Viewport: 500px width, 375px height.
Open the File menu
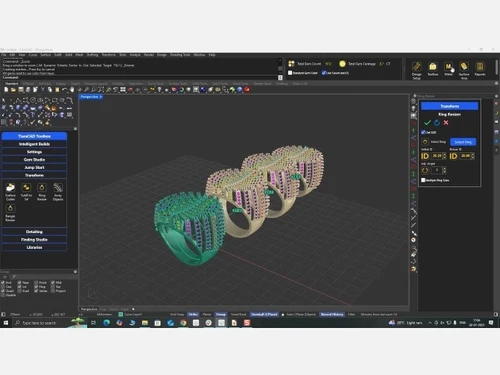4,55
